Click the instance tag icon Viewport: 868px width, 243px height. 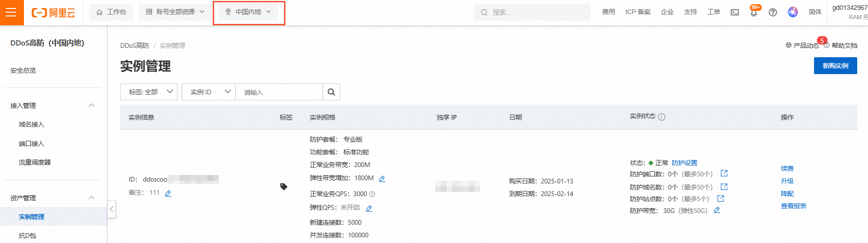(x=284, y=187)
